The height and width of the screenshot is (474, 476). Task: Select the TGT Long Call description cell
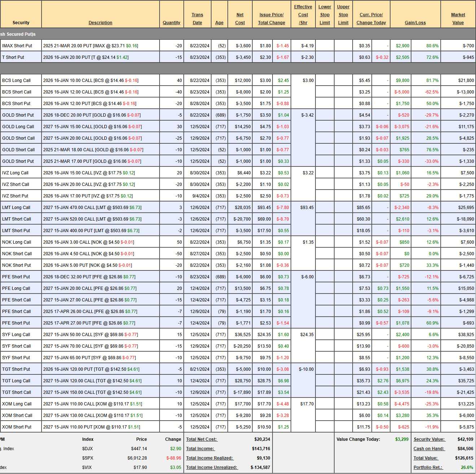coord(92,381)
